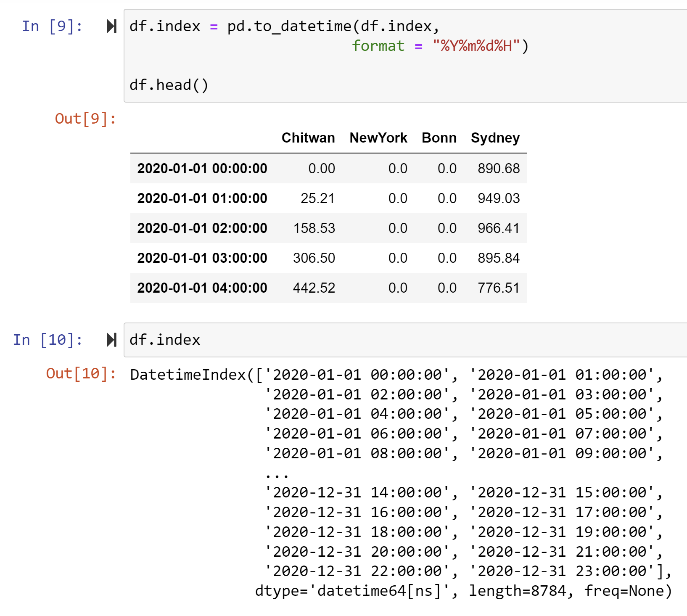The width and height of the screenshot is (687, 616).
Task: Click the 442.52 value in the last row
Action: click(x=314, y=288)
